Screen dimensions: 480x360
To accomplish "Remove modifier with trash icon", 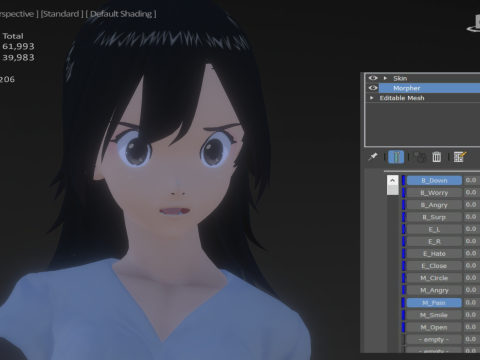I will click(x=436, y=157).
